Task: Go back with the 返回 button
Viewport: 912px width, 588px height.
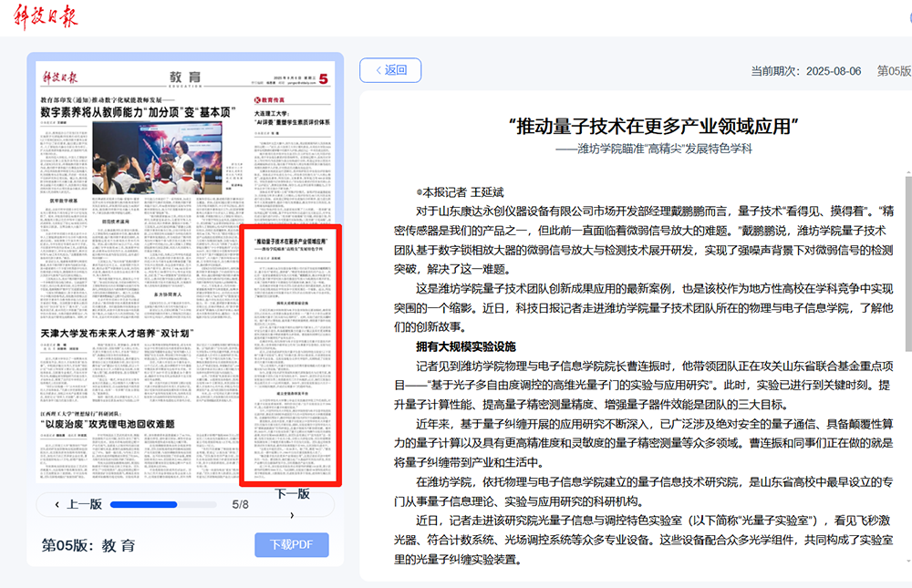Action: pos(390,70)
